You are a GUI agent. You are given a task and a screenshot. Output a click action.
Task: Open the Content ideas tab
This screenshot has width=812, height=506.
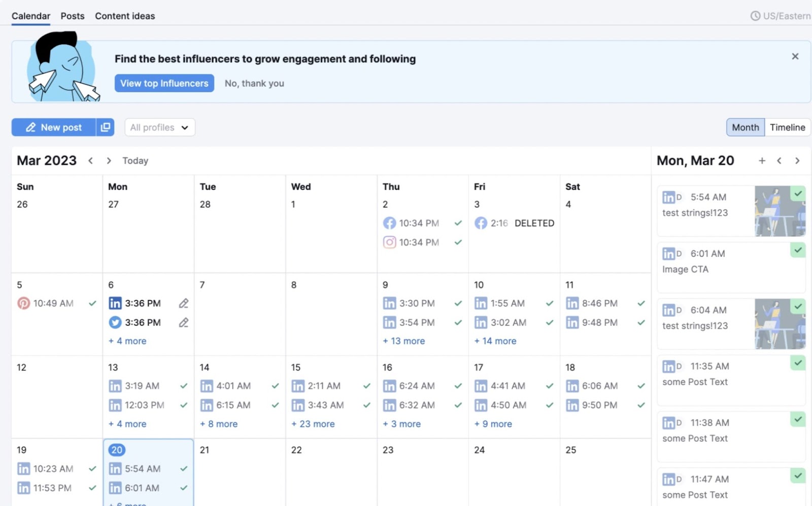coord(124,16)
